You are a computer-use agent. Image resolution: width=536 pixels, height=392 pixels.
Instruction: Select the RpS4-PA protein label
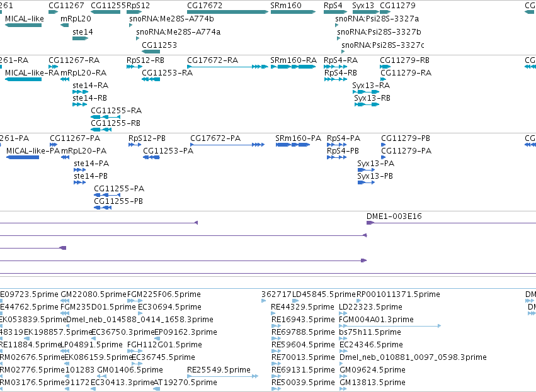pyautogui.click(x=343, y=138)
